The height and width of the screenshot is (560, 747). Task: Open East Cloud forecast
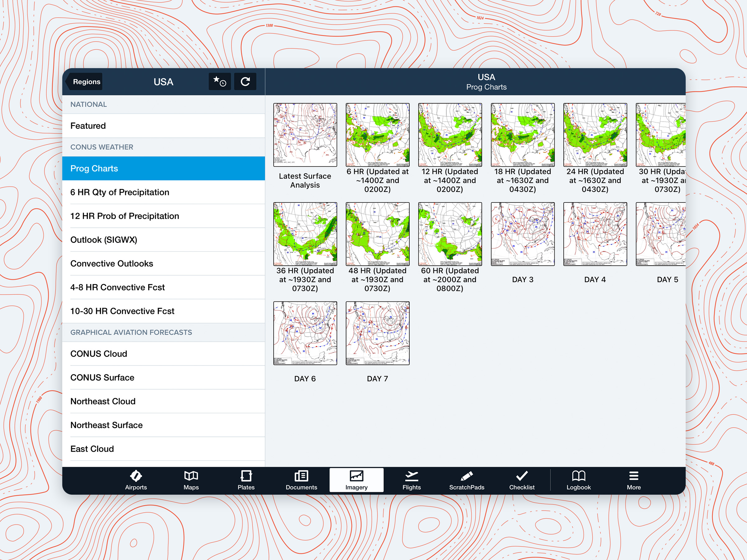pos(163,449)
